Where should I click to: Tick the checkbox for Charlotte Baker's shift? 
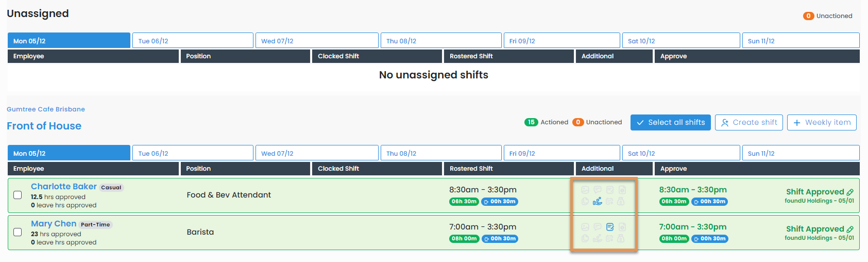[18, 195]
